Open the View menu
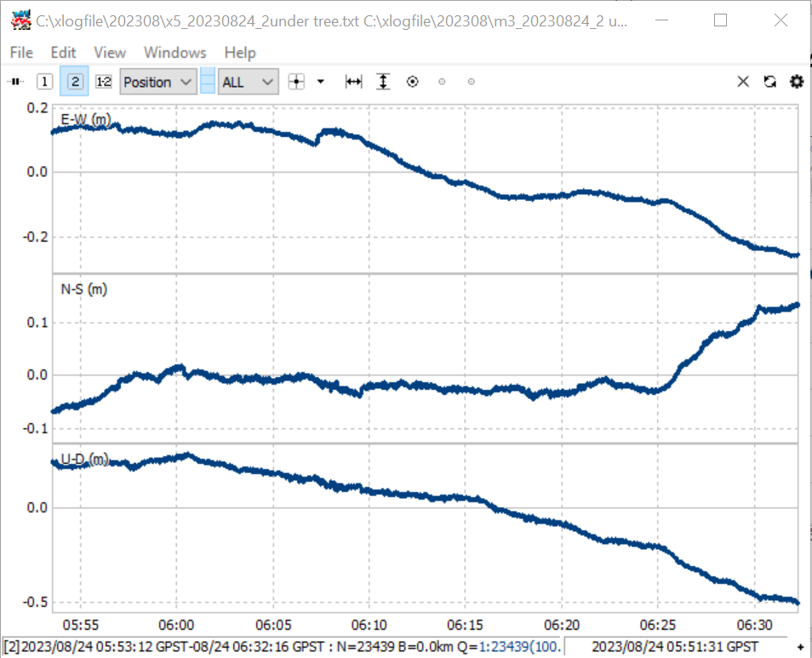This screenshot has width=812, height=658. pyautogui.click(x=110, y=52)
